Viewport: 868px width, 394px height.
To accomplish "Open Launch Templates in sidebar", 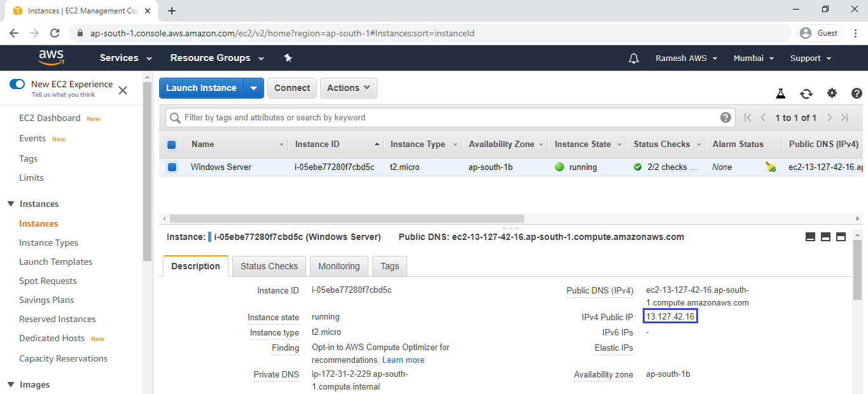I will 56,262.
